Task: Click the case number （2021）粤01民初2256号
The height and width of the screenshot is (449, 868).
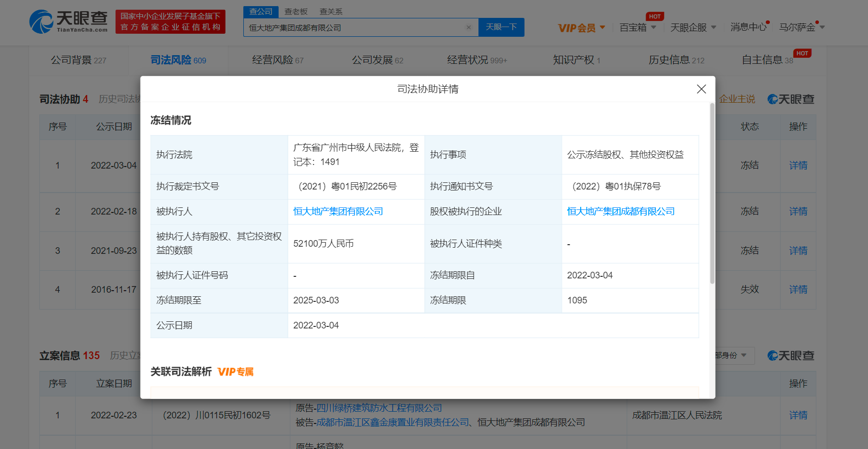Action: pos(345,186)
